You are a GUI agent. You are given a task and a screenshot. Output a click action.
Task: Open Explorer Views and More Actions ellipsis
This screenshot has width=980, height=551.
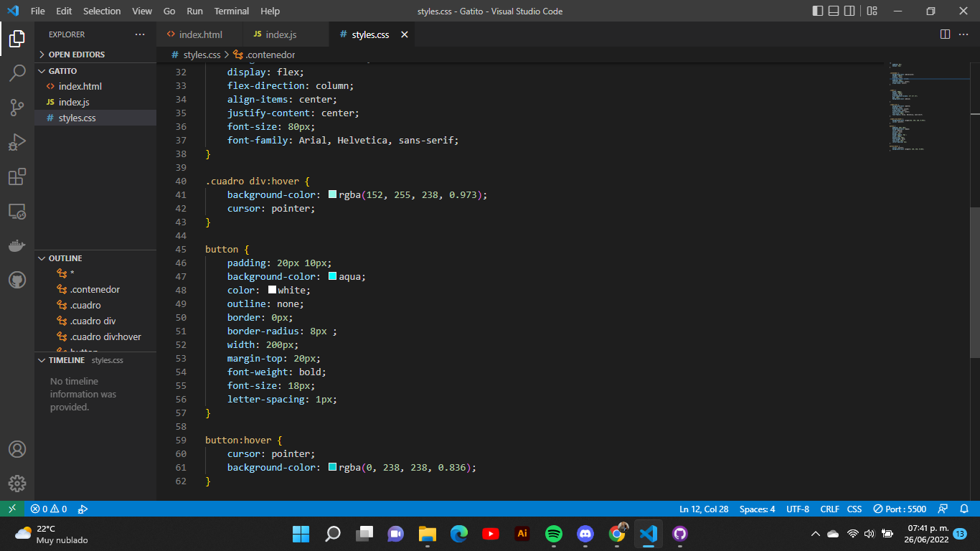(140, 34)
